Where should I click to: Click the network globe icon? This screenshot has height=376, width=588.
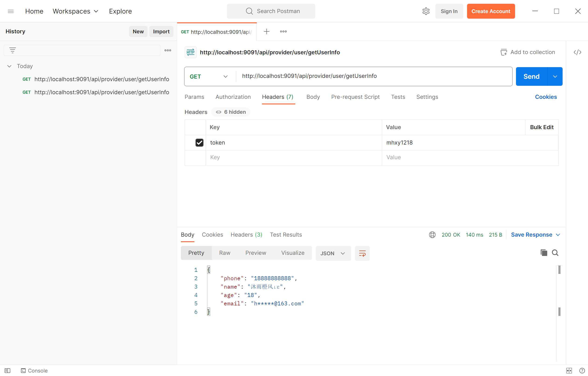(432, 235)
